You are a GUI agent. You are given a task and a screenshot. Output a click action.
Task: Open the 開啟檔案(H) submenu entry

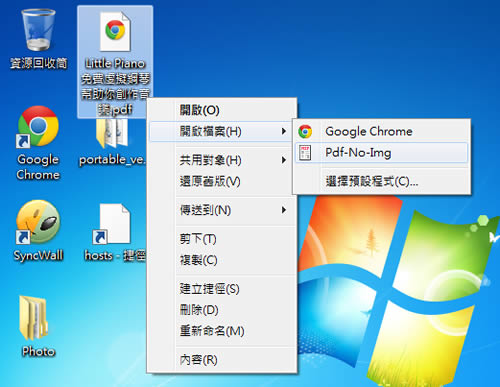[220, 131]
